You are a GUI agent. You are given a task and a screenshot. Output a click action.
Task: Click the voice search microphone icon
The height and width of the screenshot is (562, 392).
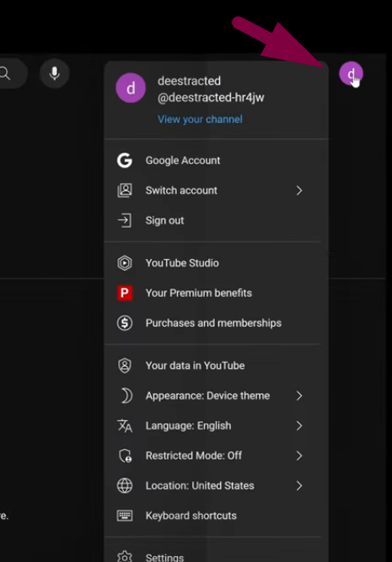pyautogui.click(x=55, y=73)
